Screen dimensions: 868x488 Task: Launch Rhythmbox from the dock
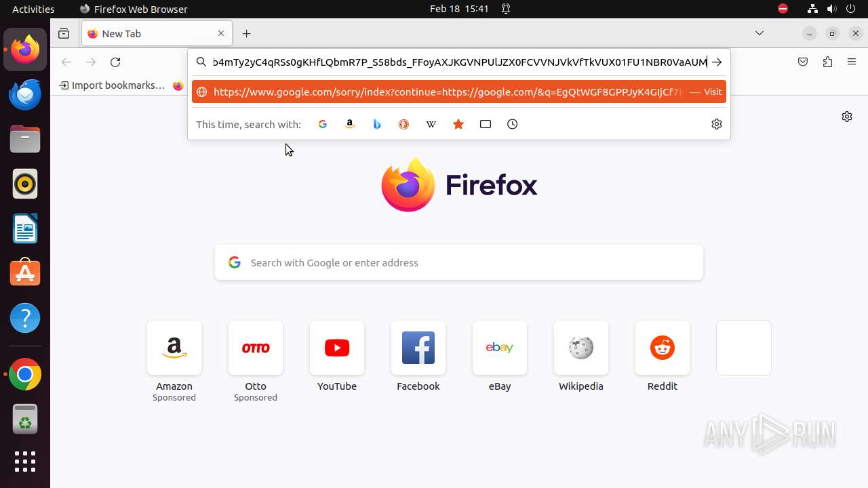click(x=25, y=184)
